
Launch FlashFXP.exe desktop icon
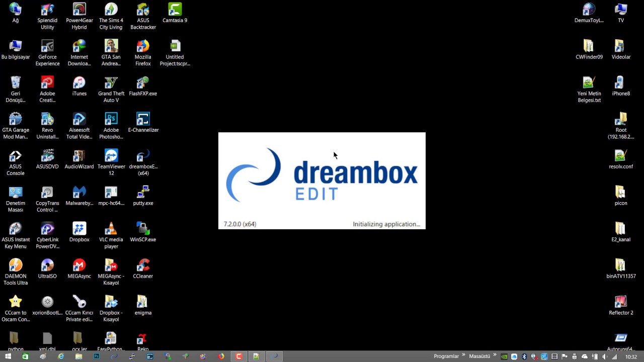pyautogui.click(x=143, y=86)
